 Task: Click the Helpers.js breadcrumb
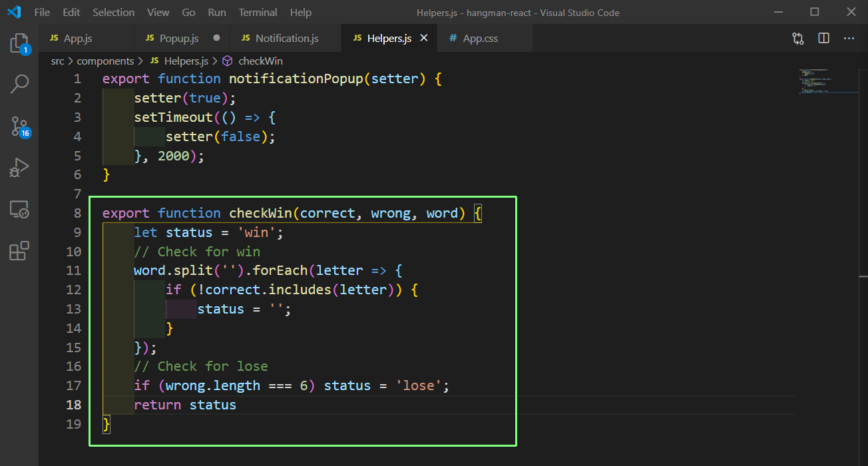(x=180, y=61)
